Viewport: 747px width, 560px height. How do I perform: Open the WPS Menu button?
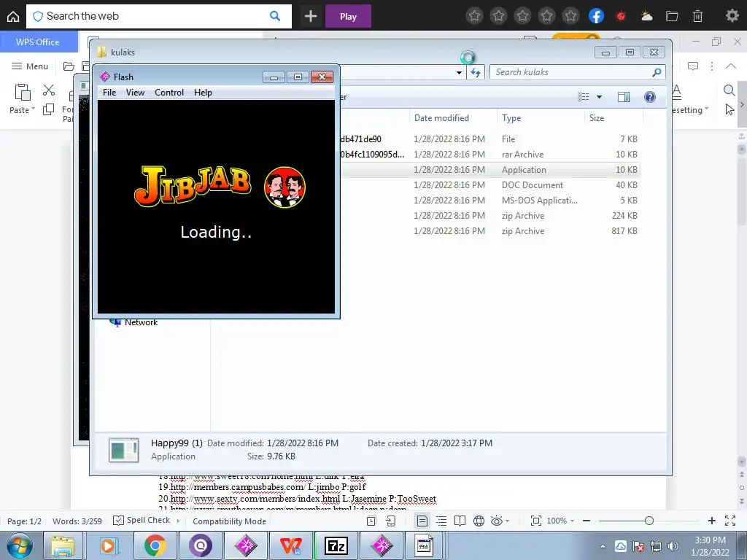30,66
